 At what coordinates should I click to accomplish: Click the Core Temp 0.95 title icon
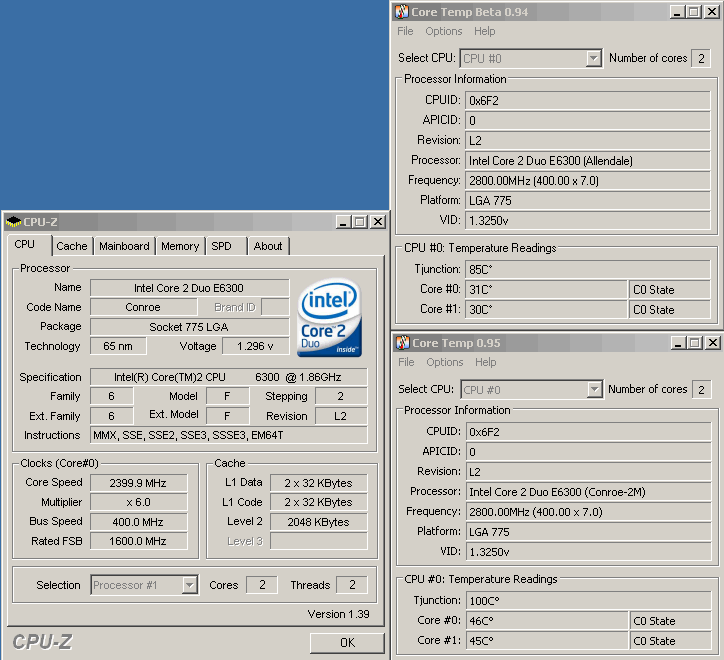point(403,343)
